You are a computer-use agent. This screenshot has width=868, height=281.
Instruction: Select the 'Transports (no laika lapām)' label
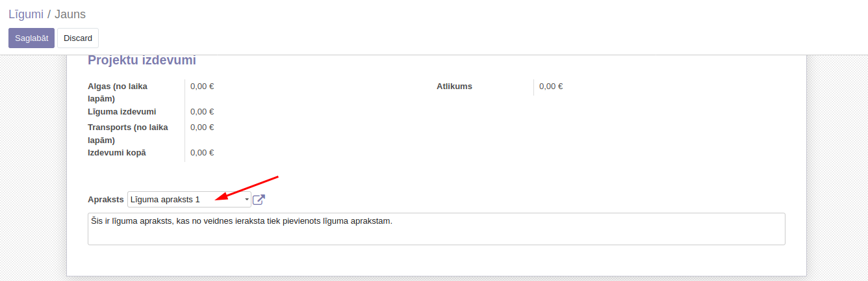click(127, 133)
